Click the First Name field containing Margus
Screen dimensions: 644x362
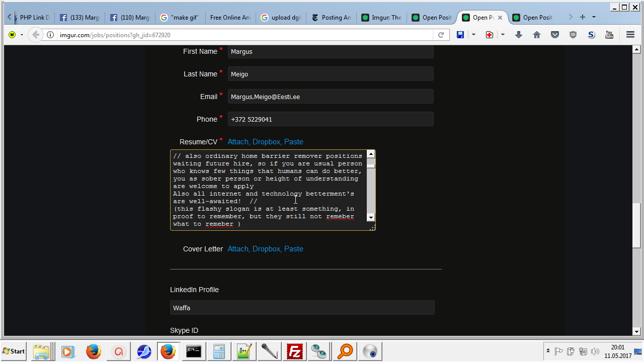331,51
